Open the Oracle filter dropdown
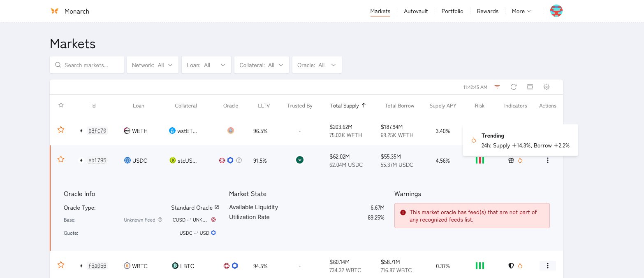Image resolution: width=644 pixels, height=278 pixels. 316,65
